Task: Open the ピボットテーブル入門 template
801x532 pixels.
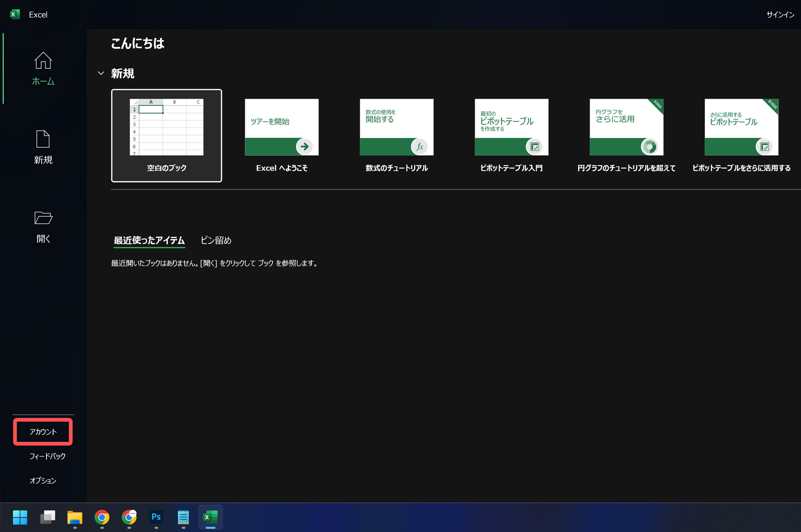Action: tap(511, 128)
